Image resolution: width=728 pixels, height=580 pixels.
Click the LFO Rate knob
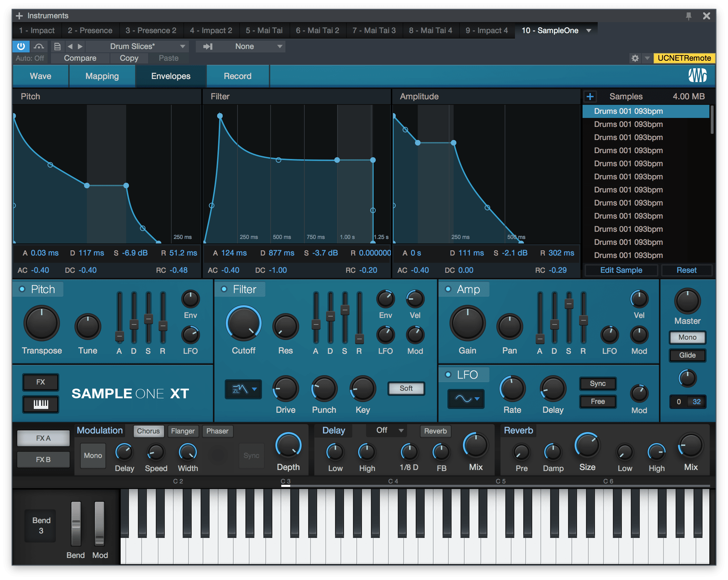click(x=512, y=389)
